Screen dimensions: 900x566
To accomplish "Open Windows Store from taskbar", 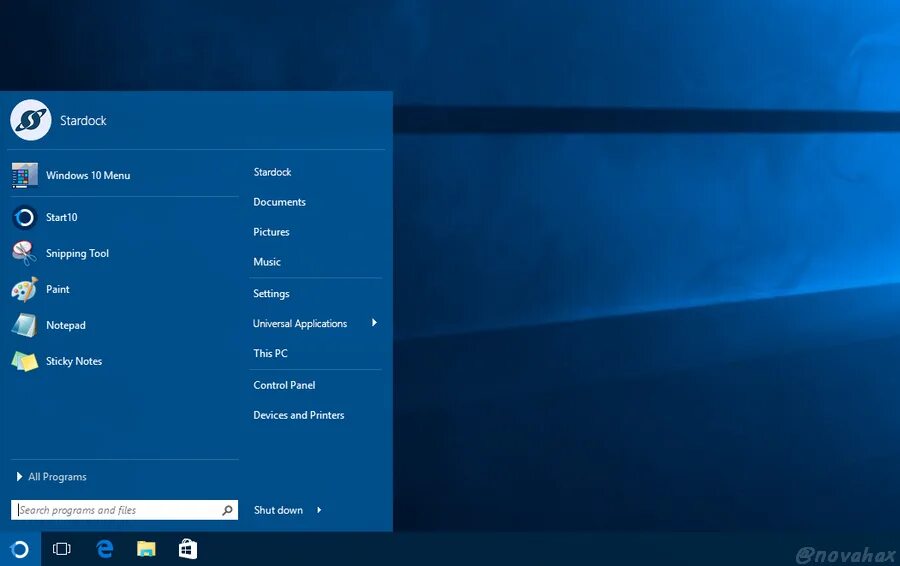I will 188,549.
